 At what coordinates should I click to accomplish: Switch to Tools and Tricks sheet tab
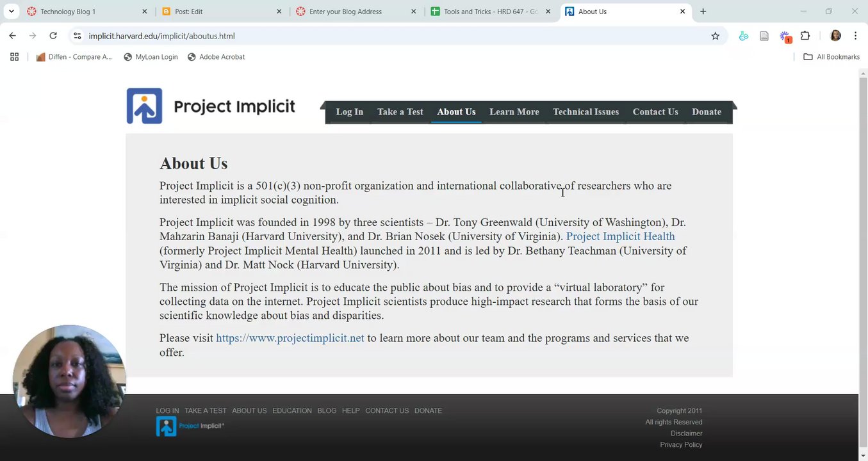(x=491, y=12)
